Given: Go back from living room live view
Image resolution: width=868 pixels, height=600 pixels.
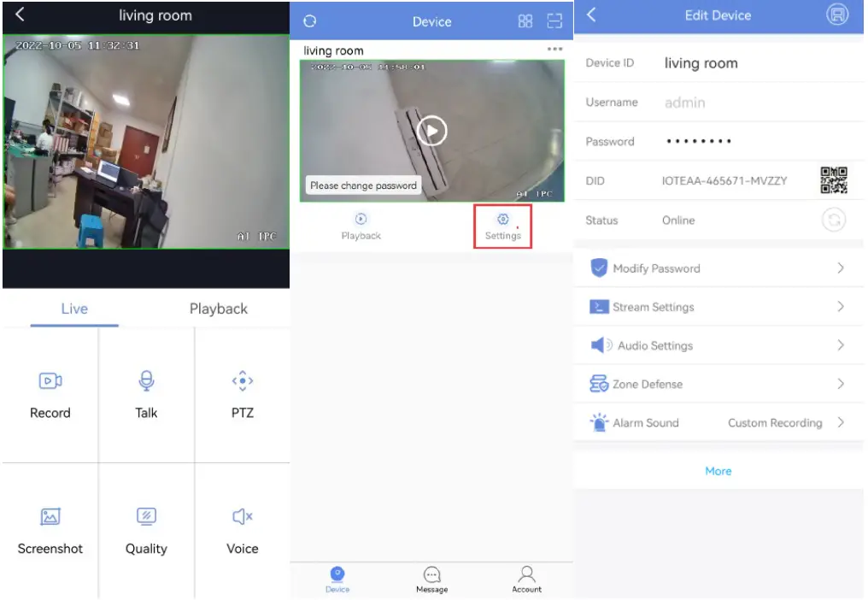Looking at the screenshot, I should click(20, 15).
